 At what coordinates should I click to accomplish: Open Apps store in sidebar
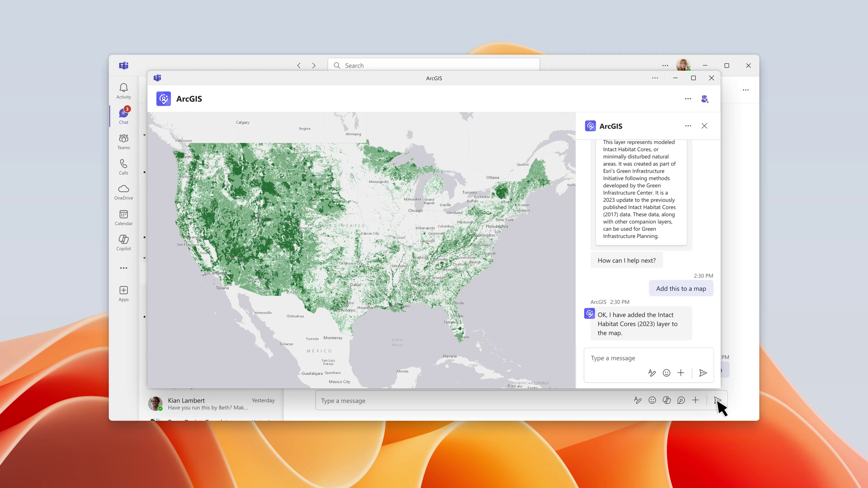tap(124, 294)
